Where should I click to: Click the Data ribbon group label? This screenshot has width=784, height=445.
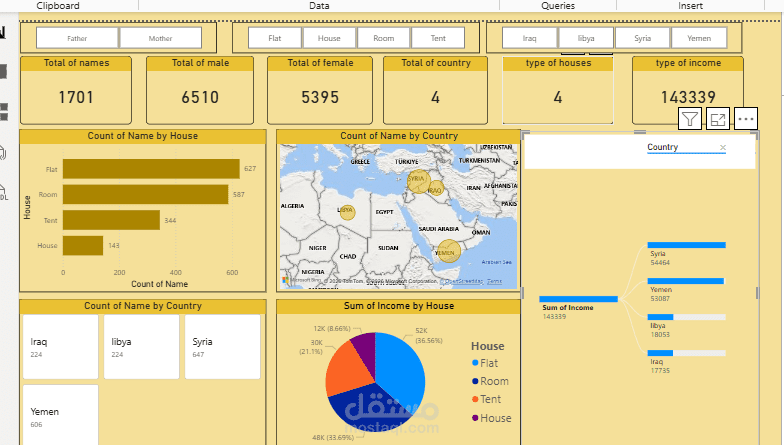tap(319, 6)
